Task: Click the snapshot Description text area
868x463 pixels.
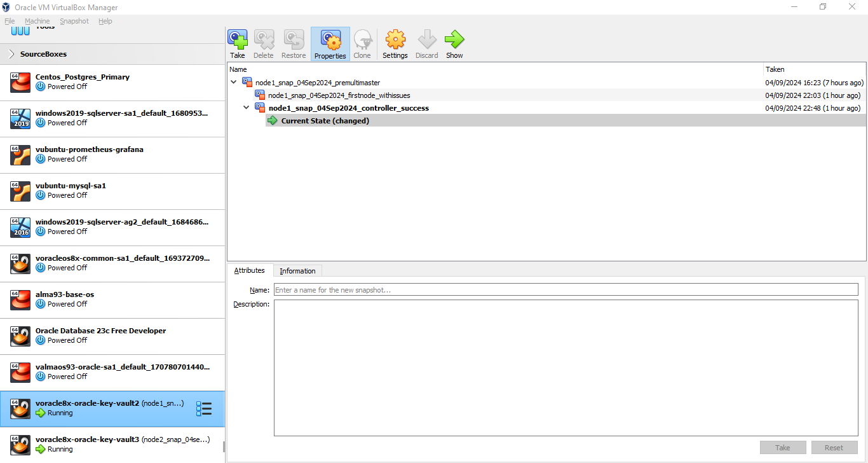Action: (566, 368)
